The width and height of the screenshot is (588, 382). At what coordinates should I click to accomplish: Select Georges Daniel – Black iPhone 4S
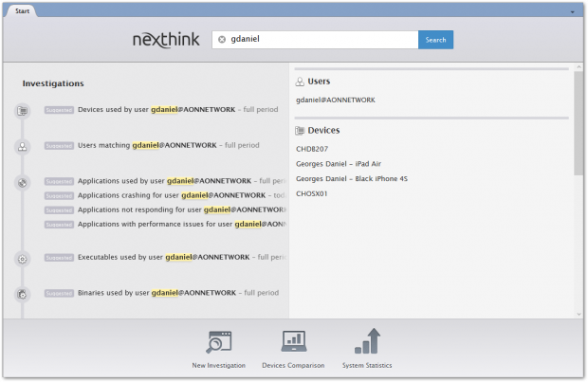pyautogui.click(x=351, y=178)
